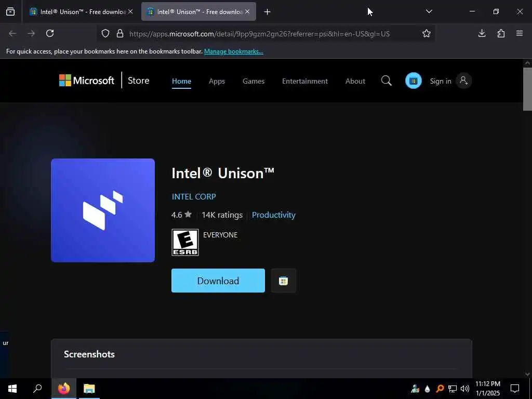This screenshot has height=399, width=532.
Task: Open About page in Store nav
Action: (355, 81)
